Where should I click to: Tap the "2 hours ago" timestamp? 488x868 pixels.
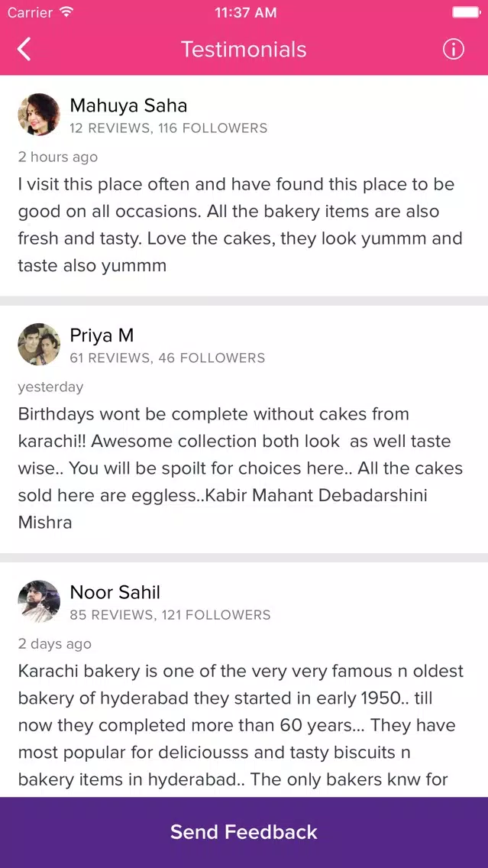57,157
